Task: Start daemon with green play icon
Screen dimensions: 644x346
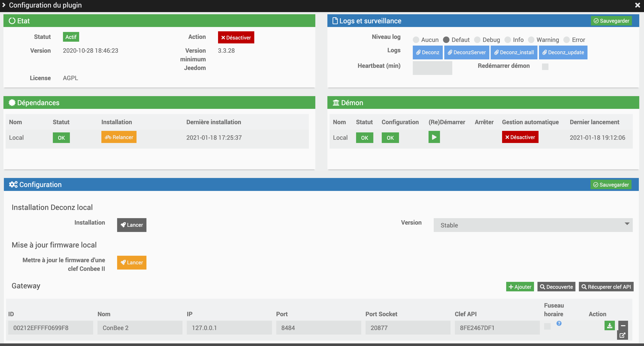Action: tap(434, 137)
